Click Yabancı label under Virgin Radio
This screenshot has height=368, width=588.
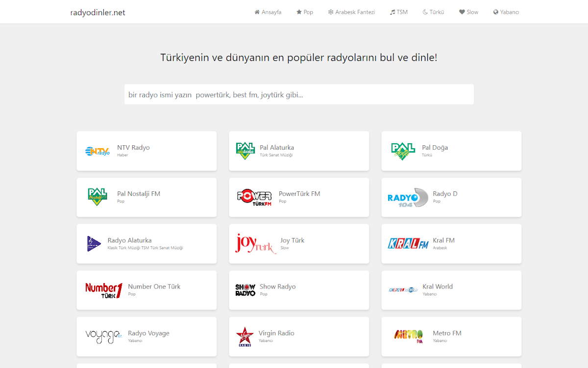pos(266,341)
